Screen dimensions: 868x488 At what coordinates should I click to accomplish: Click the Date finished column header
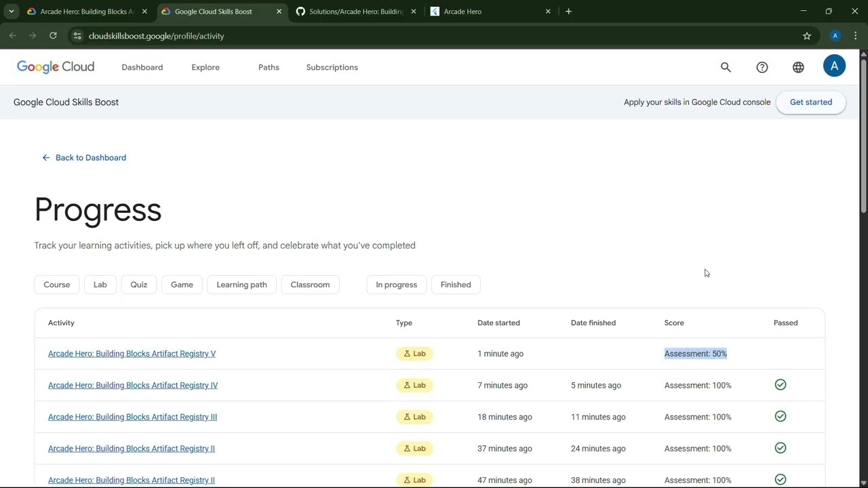[x=593, y=323]
